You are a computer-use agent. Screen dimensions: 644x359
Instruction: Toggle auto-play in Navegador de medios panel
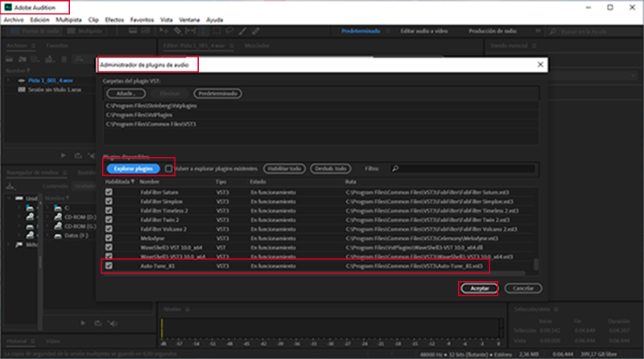click(x=112, y=324)
